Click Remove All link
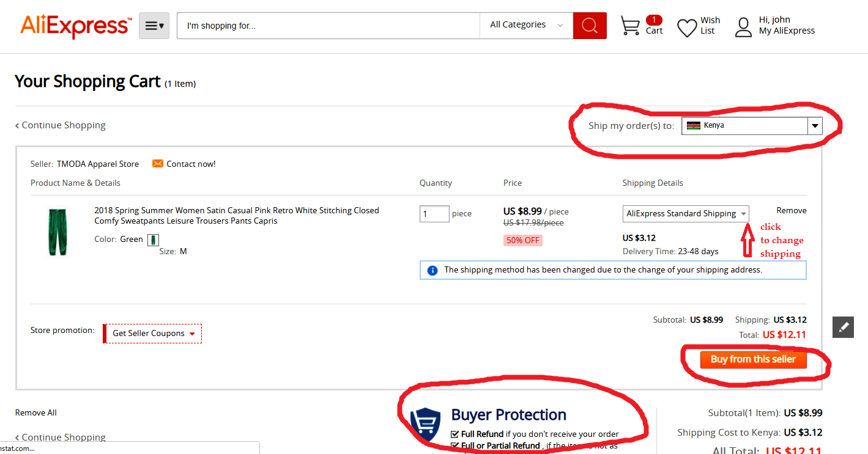 pos(36,413)
